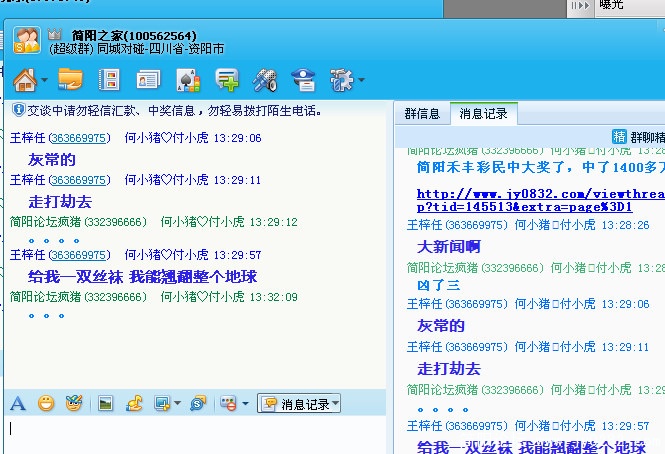This screenshot has width=665, height=454.
Task: Click 363669975 link at 13:29:57 message
Action: pos(79,255)
